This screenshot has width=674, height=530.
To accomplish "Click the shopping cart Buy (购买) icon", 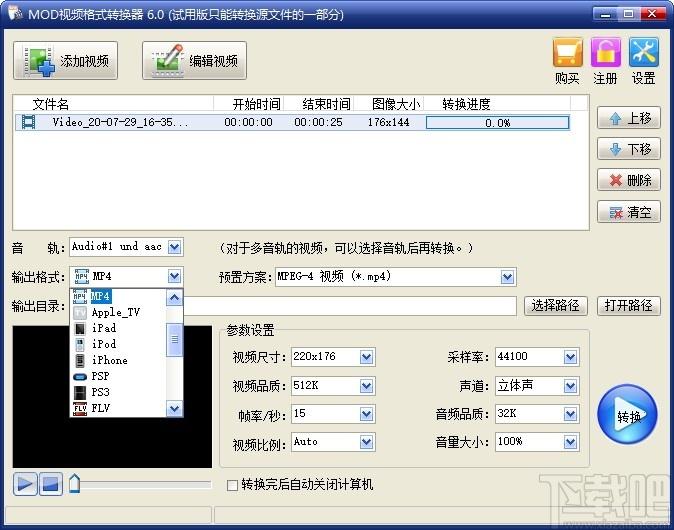I will [x=567, y=60].
